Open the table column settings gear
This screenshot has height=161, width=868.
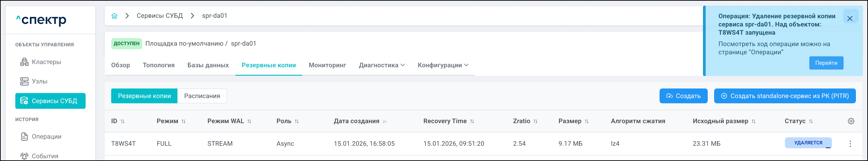[851, 121]
